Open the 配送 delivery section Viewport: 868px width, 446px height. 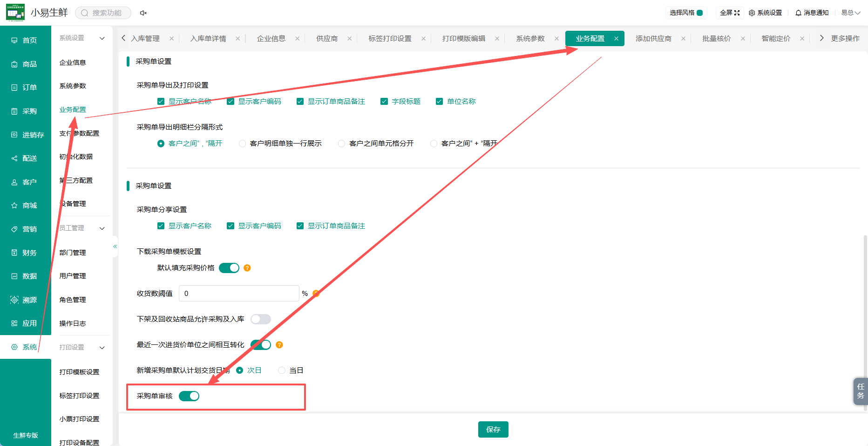(x=25, y=158)
